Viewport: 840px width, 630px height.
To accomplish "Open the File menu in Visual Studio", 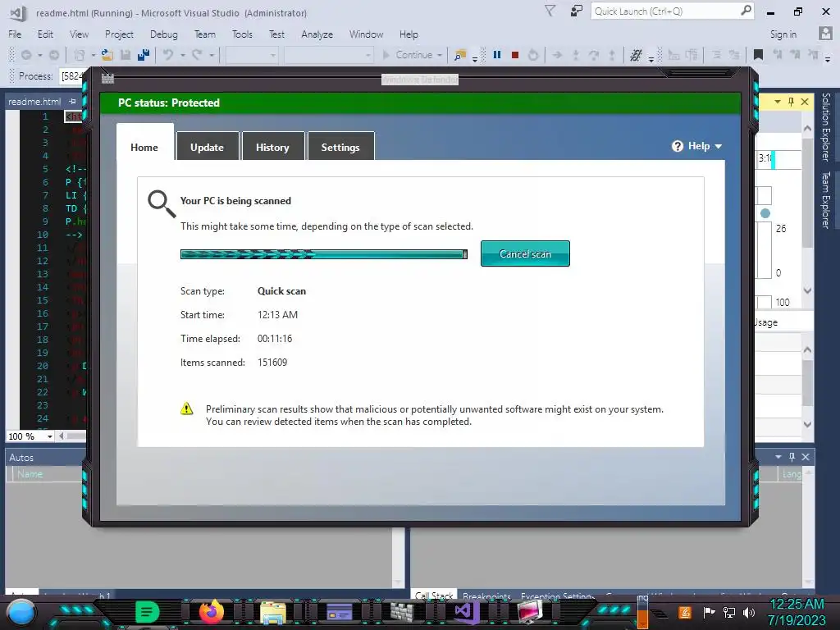I will click(15, 34).
